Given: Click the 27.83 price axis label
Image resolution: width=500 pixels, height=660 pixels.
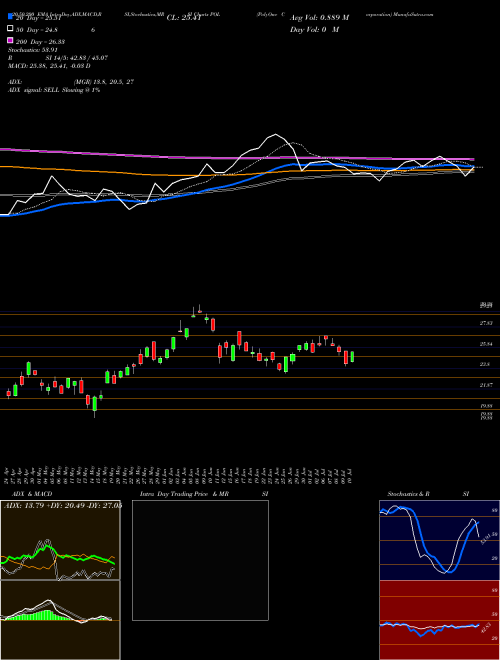Looking at the screenshot, I should [x=486, y=323].
